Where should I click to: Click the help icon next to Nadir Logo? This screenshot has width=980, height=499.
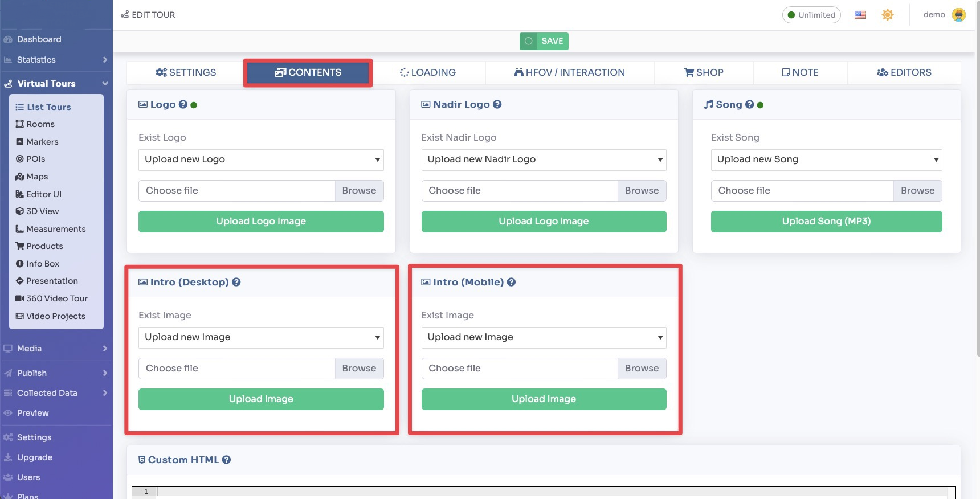[x=497, y=104]
